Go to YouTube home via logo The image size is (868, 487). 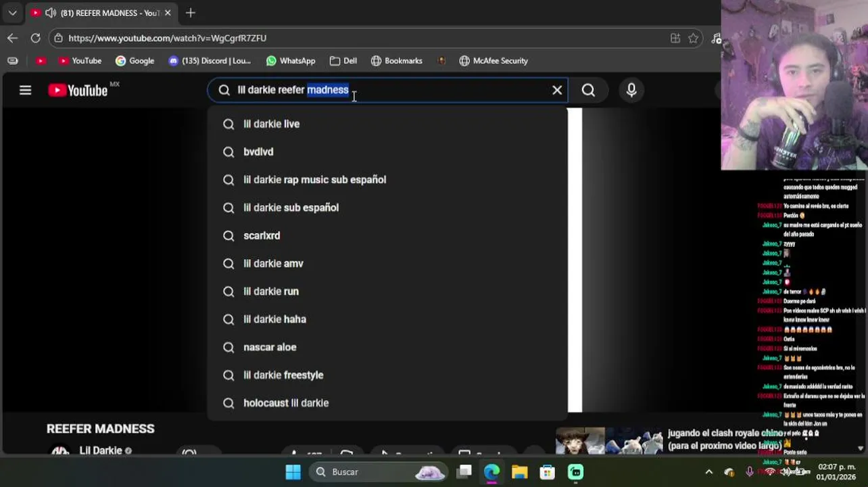[x=78, y=90]
